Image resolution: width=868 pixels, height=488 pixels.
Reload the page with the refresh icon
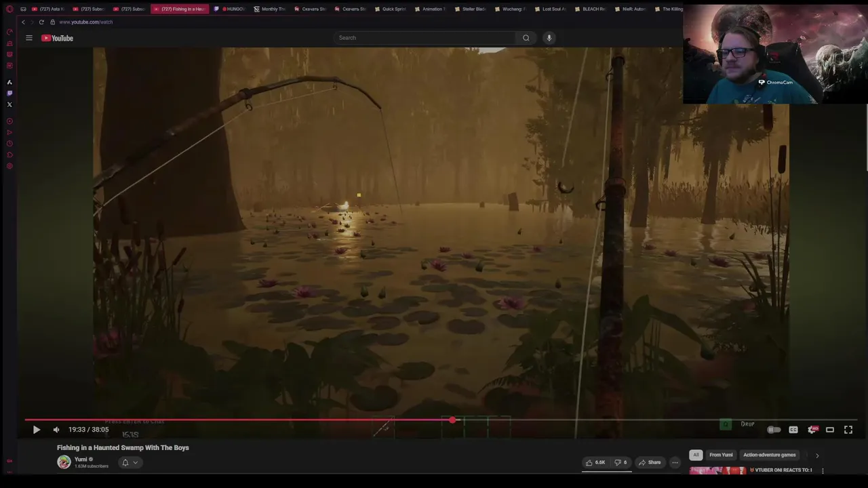[41, 22]
